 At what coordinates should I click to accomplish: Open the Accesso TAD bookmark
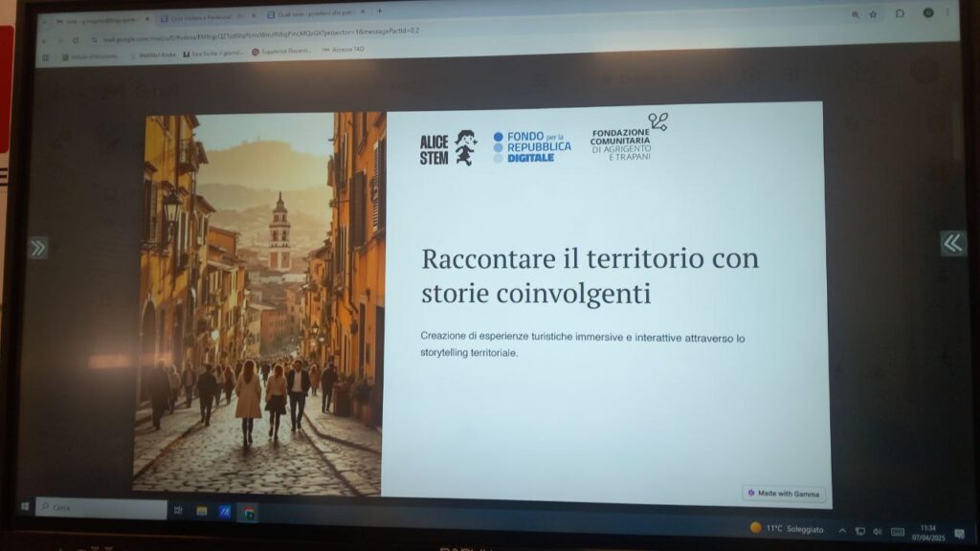tap(344, 49)
